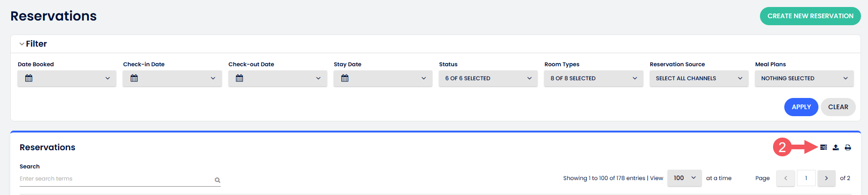Open the Room Types dropdown
868x195 pixels.
pyautogui.click(x=593, y=78)
